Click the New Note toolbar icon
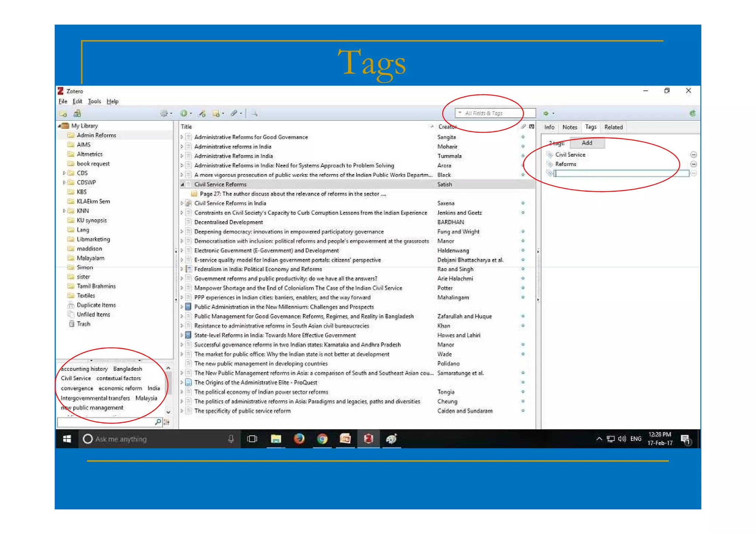Screen dimensions: 756x534 pyautogui.click(x=216, y=113)
